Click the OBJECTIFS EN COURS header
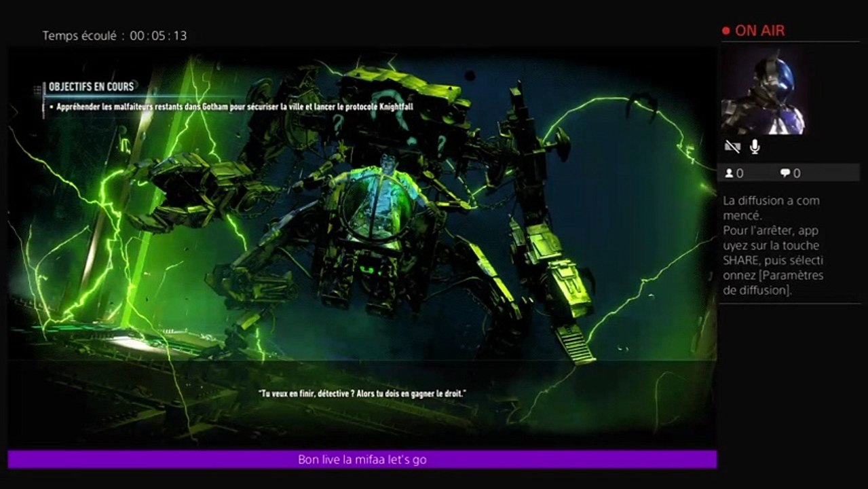The width and height of the screenshot is (868, 489). click(x=91, y=87)
